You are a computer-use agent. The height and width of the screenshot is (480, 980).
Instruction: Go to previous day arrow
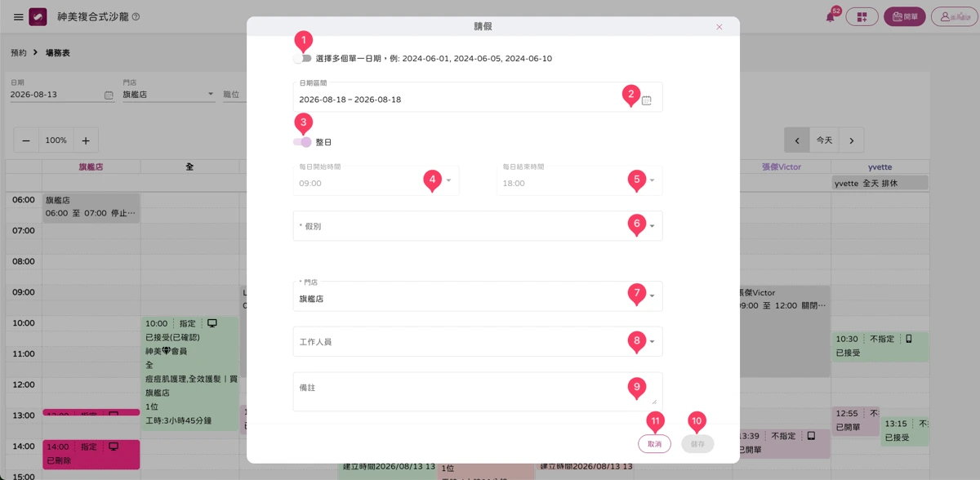pos(797,140)
